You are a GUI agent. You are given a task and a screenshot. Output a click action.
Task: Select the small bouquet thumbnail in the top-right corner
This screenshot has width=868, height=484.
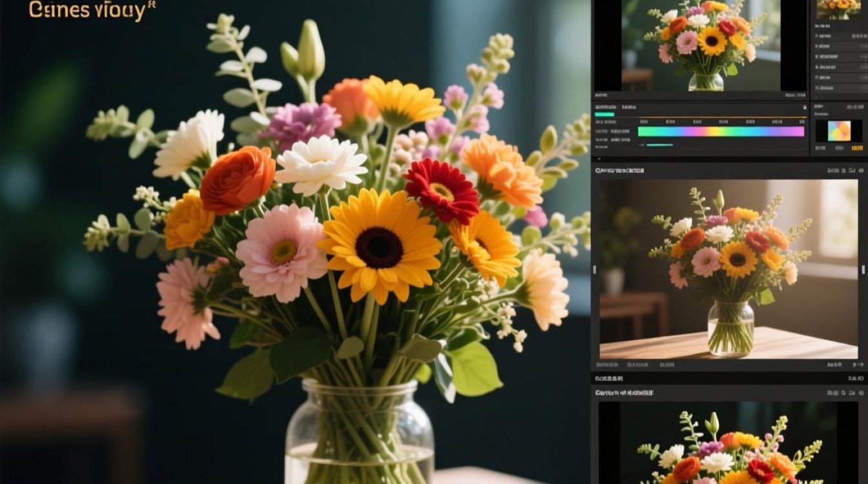point(839,10)
